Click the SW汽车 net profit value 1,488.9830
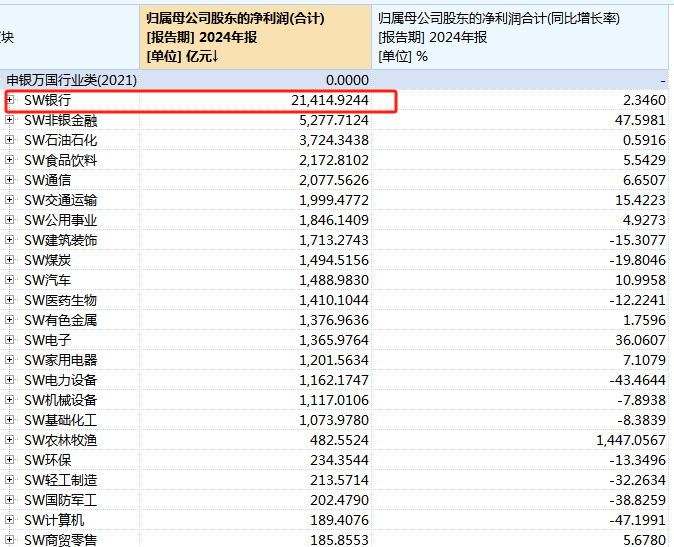This screenshot has width=674, height=547. coord(333,280)
